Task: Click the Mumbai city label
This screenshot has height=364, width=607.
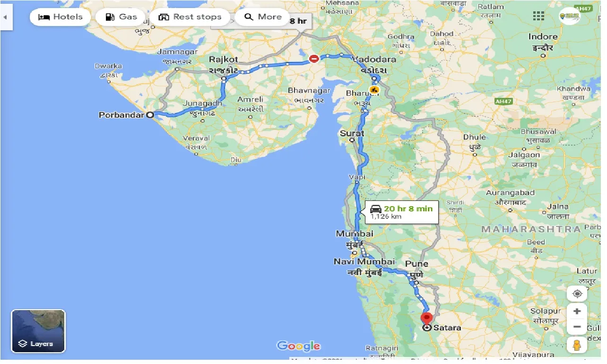Action: point(355,234)
